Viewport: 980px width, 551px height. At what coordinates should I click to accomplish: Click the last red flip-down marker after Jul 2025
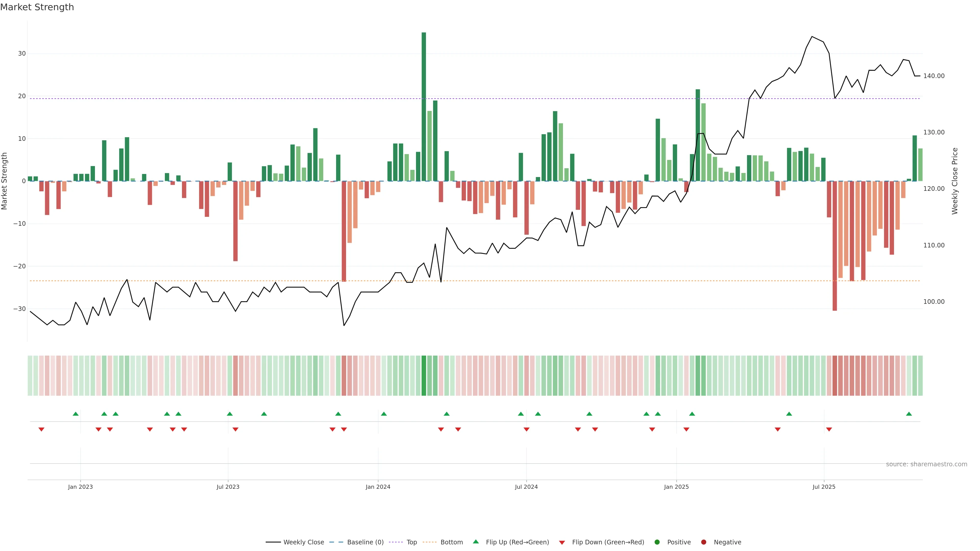tap(829, 429)
